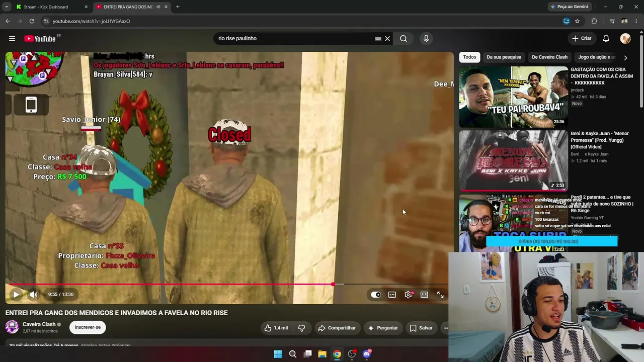Open Windows taskbar search
Image resolution: width=644 pixels, height=362 pixels.
pyautogui.click(x=293, y=354)
